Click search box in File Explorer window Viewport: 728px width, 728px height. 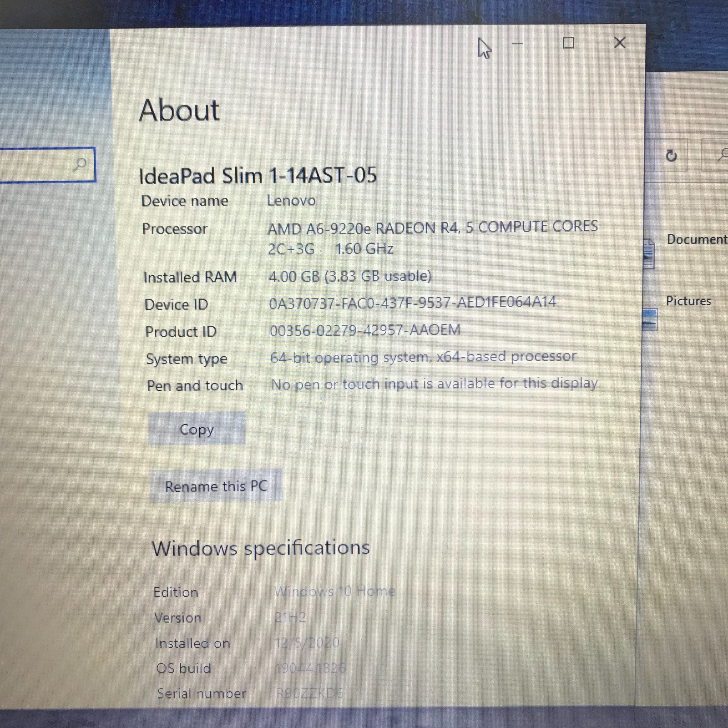click(716, 155)
